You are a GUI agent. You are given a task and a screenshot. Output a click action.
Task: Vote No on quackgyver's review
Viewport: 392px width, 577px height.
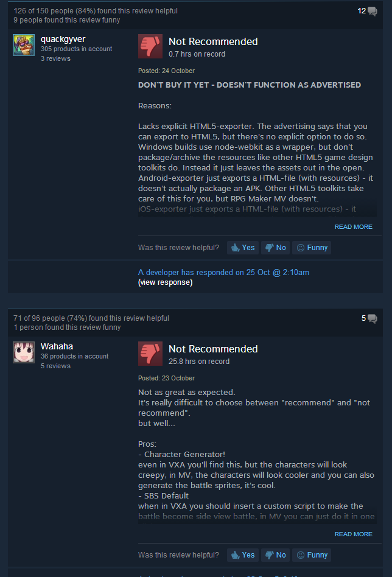tap(276, 248)
